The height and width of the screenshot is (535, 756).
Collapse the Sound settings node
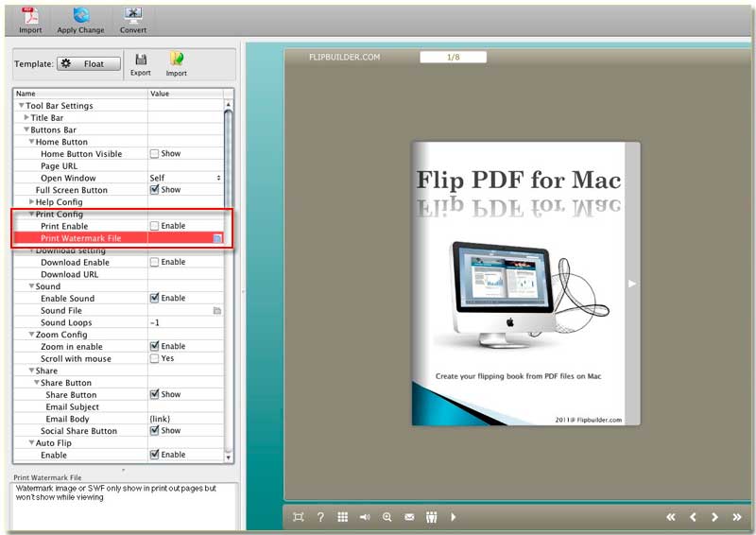pyautogui.click(x=31, y=286)
